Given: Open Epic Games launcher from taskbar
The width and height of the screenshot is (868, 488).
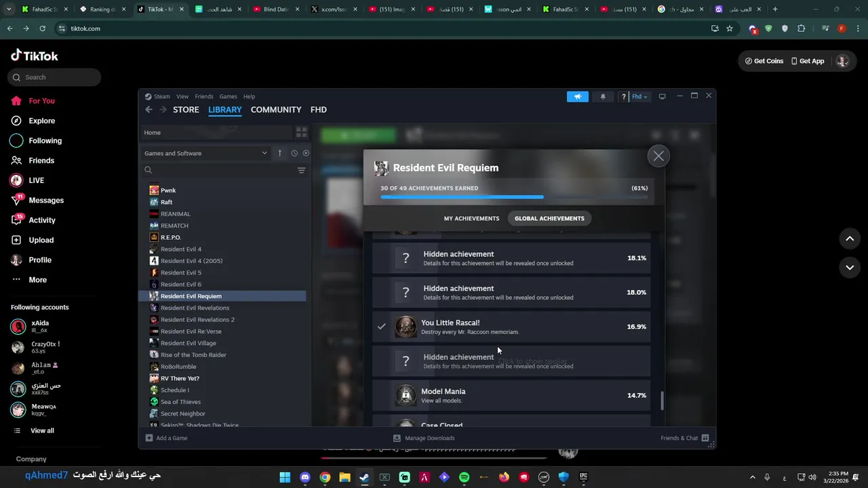Looking at the screenshot, I should 583,477.
